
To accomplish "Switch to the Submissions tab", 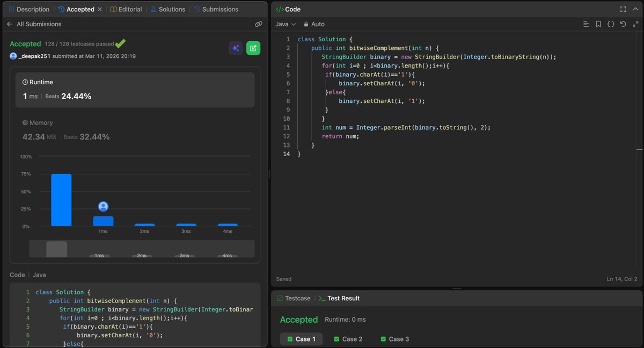I will pyautogui.click(x=216, y=9).
